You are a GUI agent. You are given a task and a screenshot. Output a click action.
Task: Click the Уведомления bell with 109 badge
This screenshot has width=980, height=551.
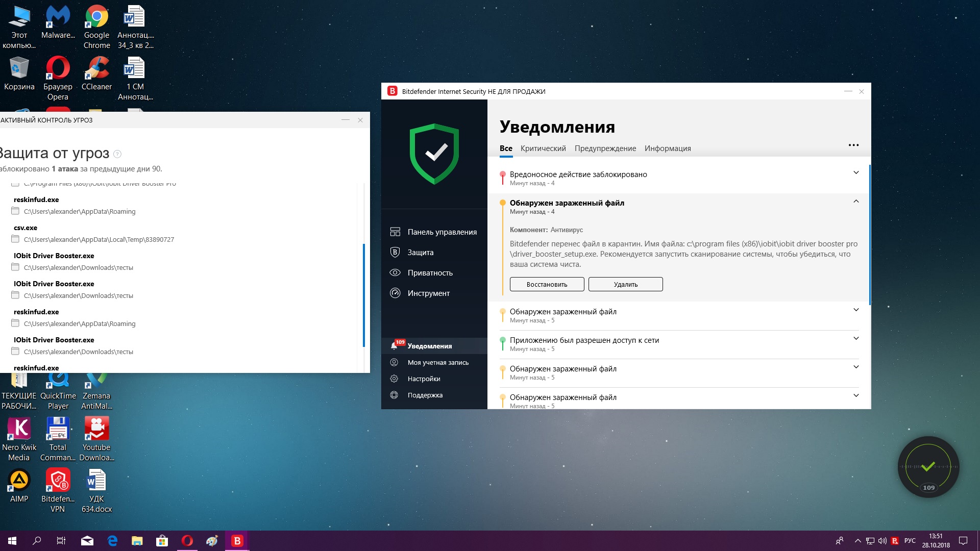(395, 345)
